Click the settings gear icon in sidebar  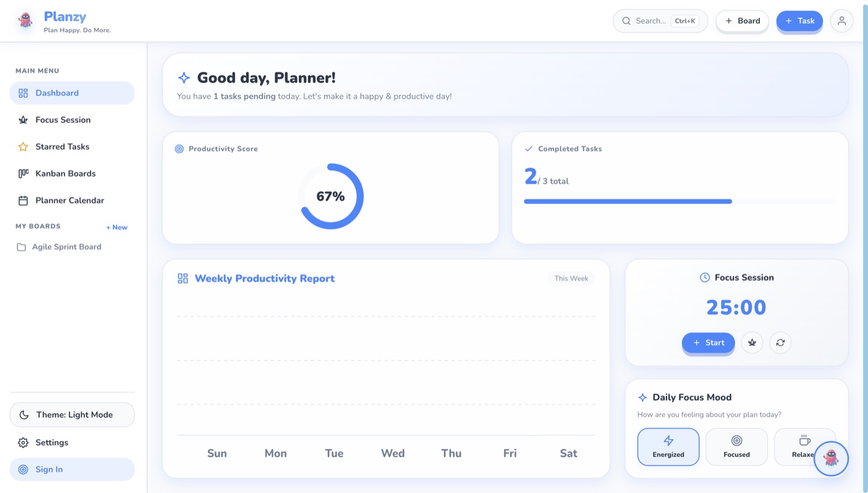tap(23, 443)
